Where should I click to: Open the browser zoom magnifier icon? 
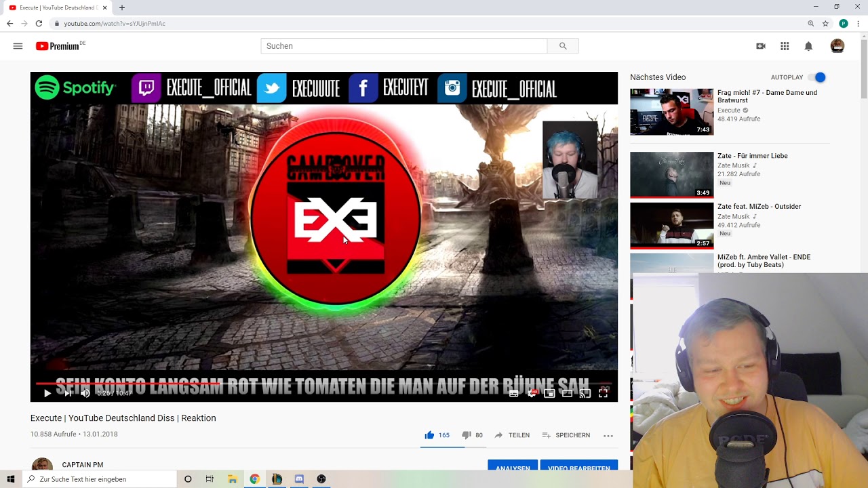(x=810, y=23)
